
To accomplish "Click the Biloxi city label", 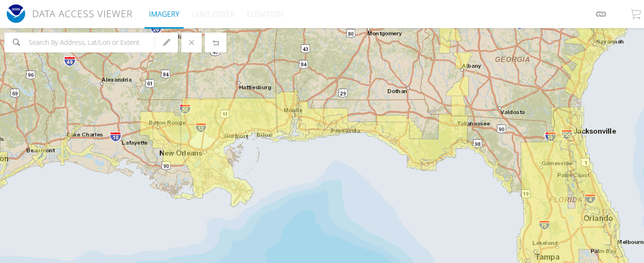I will pyautogui.click(x=264, y=135).
